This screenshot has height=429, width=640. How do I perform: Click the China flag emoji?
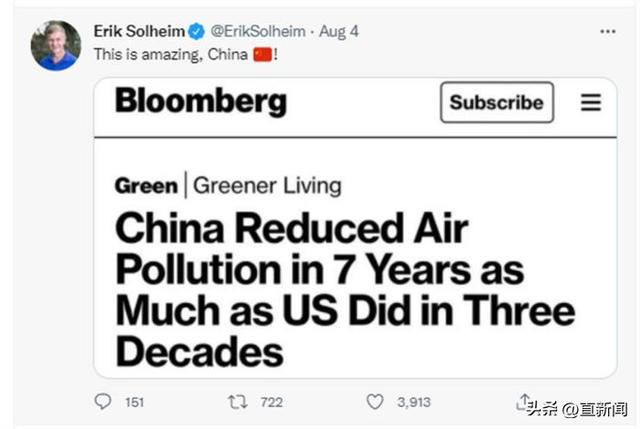pyautogui.click(x=262, y=54)
